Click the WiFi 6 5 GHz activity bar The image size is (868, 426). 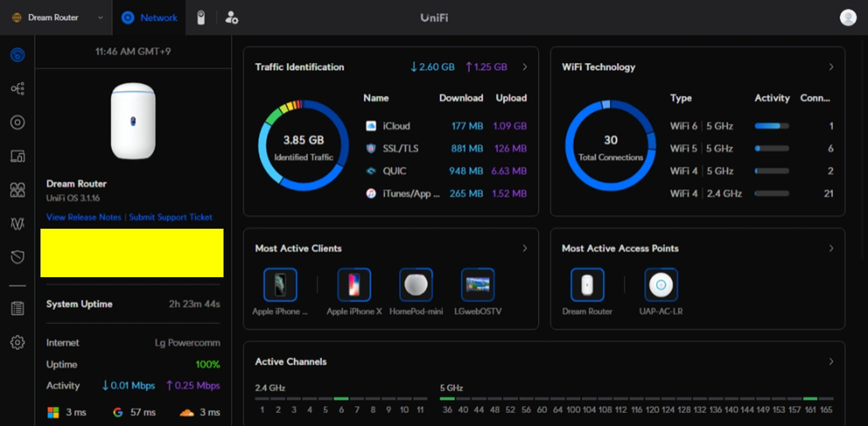(x=772, y=126)
